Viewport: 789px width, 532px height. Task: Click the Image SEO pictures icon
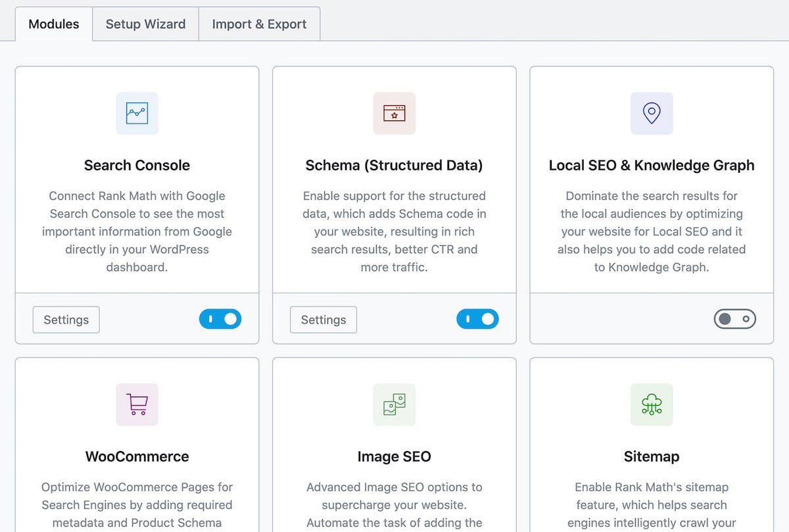[394, 404]
